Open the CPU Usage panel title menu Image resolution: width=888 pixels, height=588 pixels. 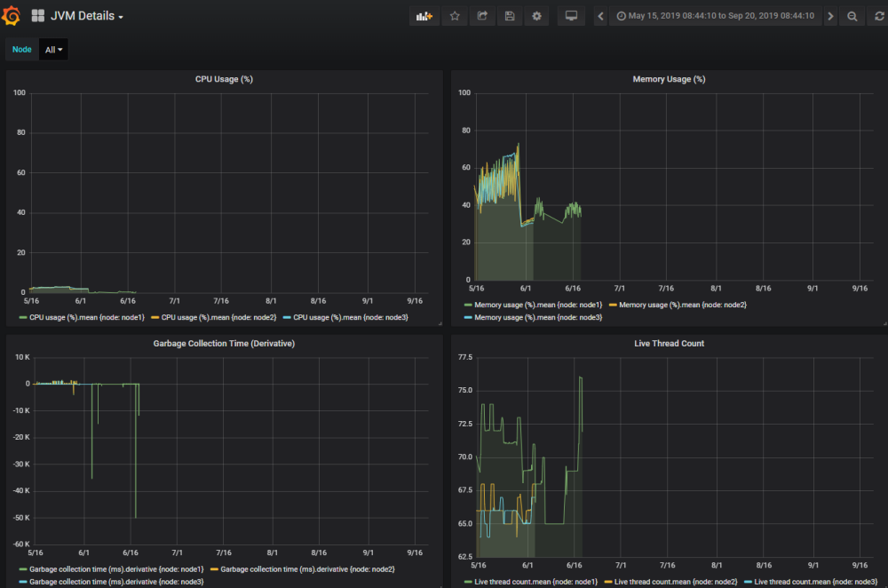(224, 78)
